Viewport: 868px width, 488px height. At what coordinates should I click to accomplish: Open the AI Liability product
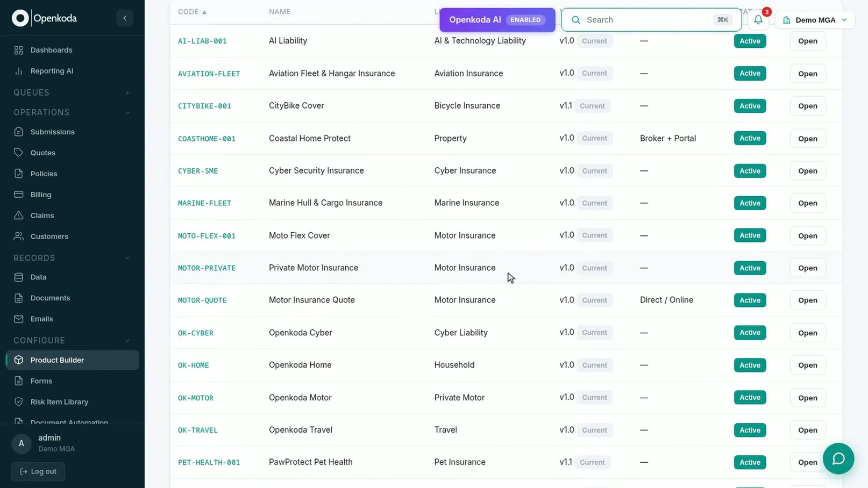[x=808, y=41]
